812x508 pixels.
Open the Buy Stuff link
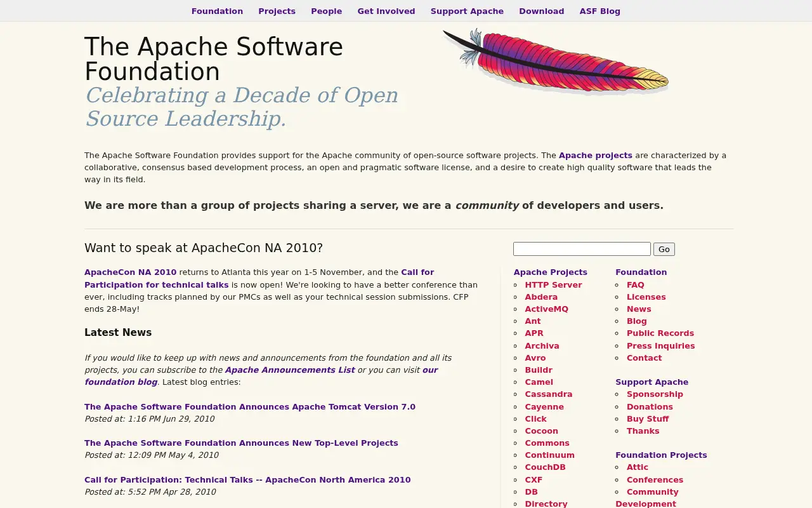[x=648, y=419]
